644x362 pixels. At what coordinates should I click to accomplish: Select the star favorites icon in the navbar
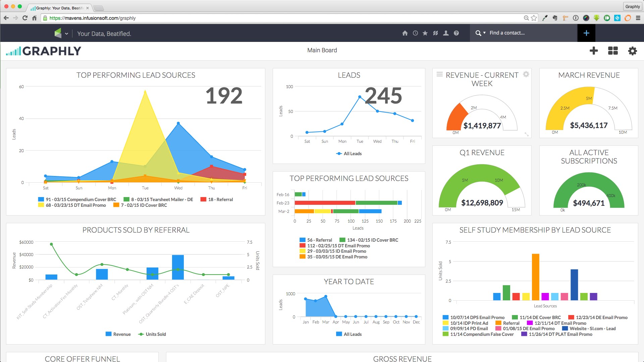pyautogui.click(x=425, y=33)
